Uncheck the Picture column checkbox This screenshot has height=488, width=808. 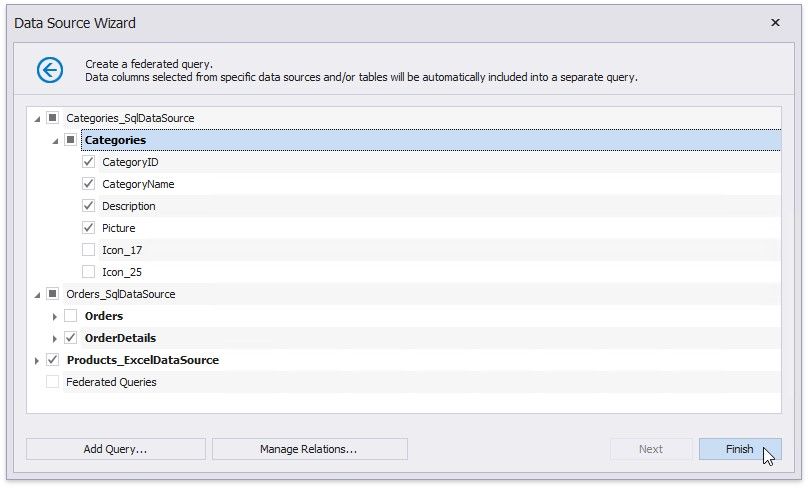tap(89, 228)
